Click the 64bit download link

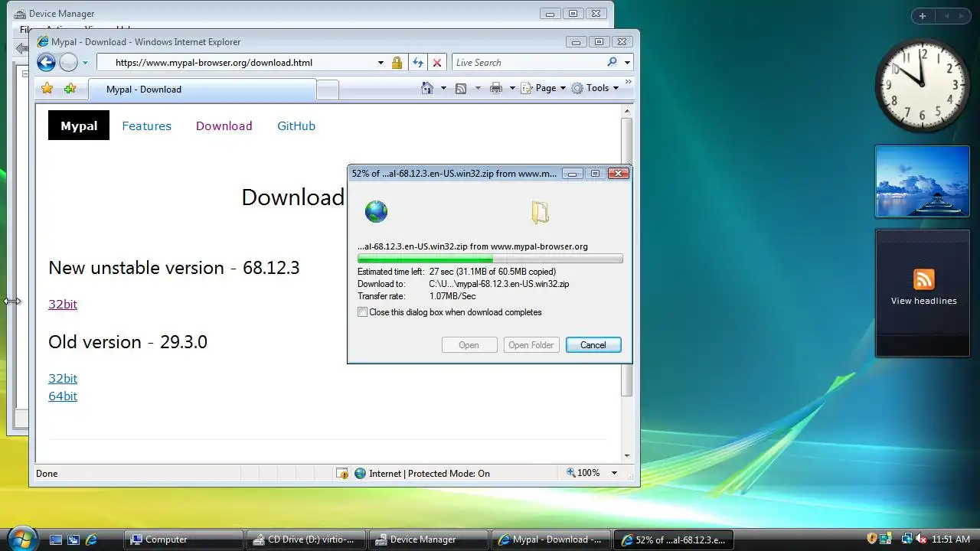63,396
